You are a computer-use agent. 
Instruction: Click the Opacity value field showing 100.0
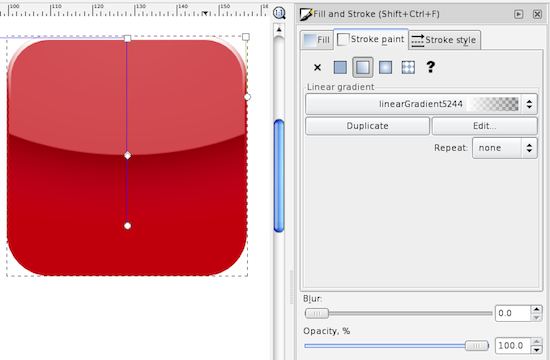tap(512, 346)
